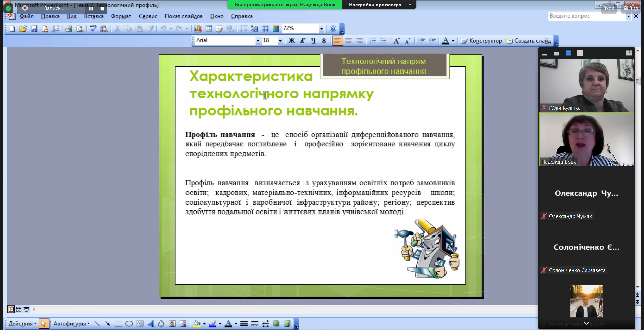The width and height of the screenshot is (644, 330).
Task: Select the Line drawing tool
Action: click(97, 324)
